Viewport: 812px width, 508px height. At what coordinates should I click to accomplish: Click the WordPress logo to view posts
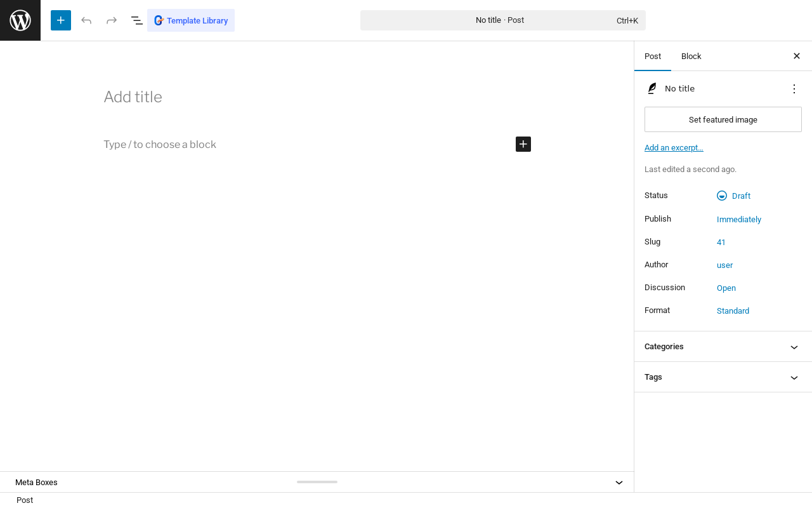click(x=20, y=20)
